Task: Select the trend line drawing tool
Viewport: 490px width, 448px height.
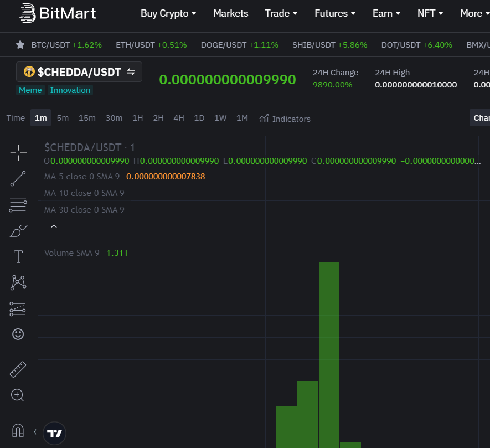Action: pyautogui.click(x=18, y=179)
